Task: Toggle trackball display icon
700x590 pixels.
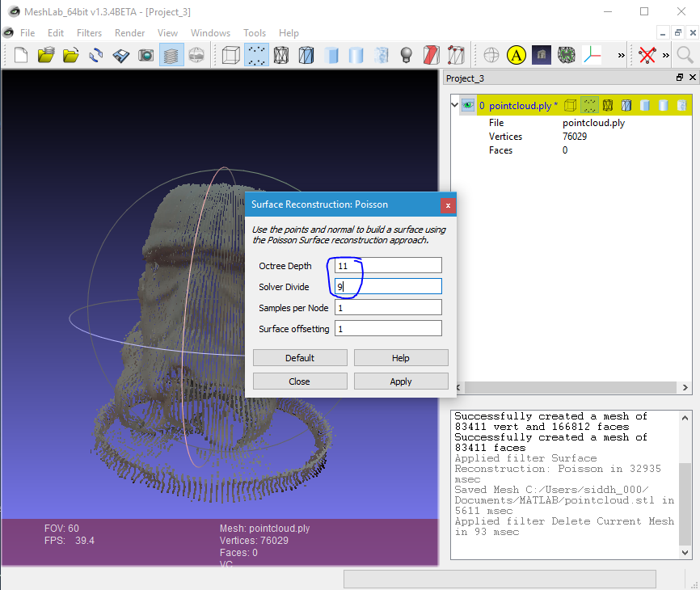Action: click(x=491, y=55)
